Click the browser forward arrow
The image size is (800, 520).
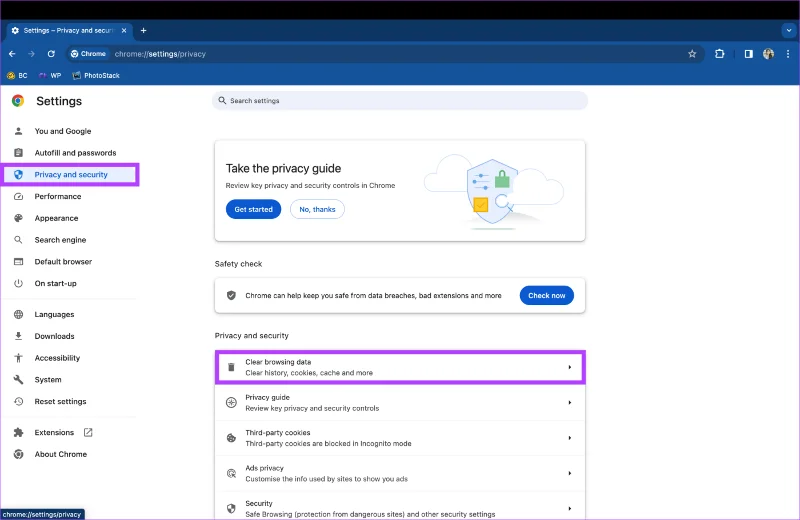tap(31, 54)
